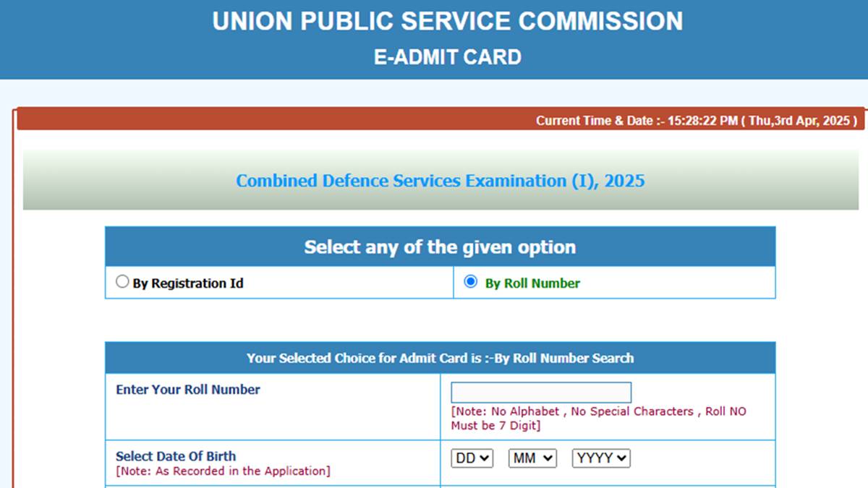Choose a year from the YYYY selector
The width and height of the screenshot is (868, 488).
[x=601, y=458]
